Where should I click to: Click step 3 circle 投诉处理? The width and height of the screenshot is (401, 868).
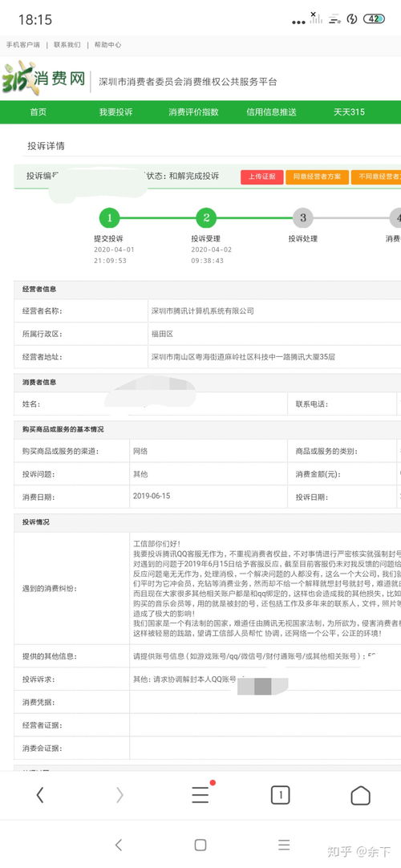click(x=302, y=217)
